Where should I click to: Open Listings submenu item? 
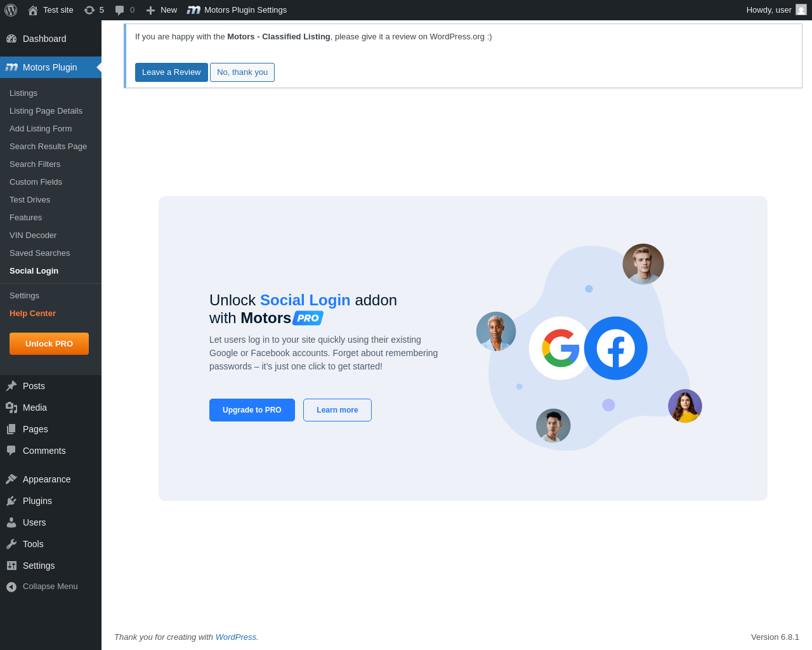tap(23, 93)
